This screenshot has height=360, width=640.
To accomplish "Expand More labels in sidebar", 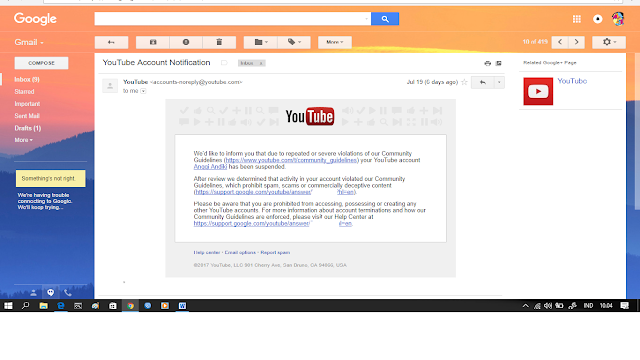I will 24,140.
